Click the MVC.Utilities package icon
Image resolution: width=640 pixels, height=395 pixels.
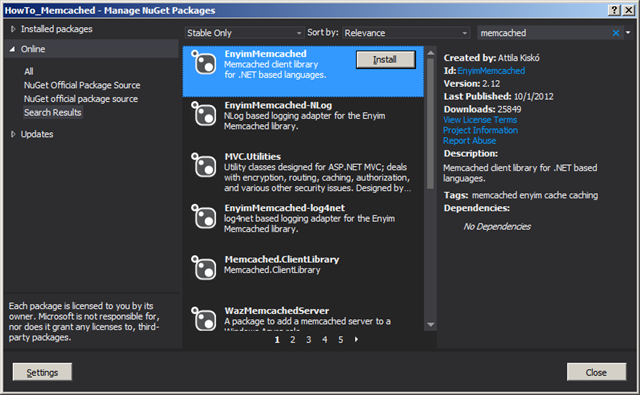pyautogui.click(x=204, y=166)
